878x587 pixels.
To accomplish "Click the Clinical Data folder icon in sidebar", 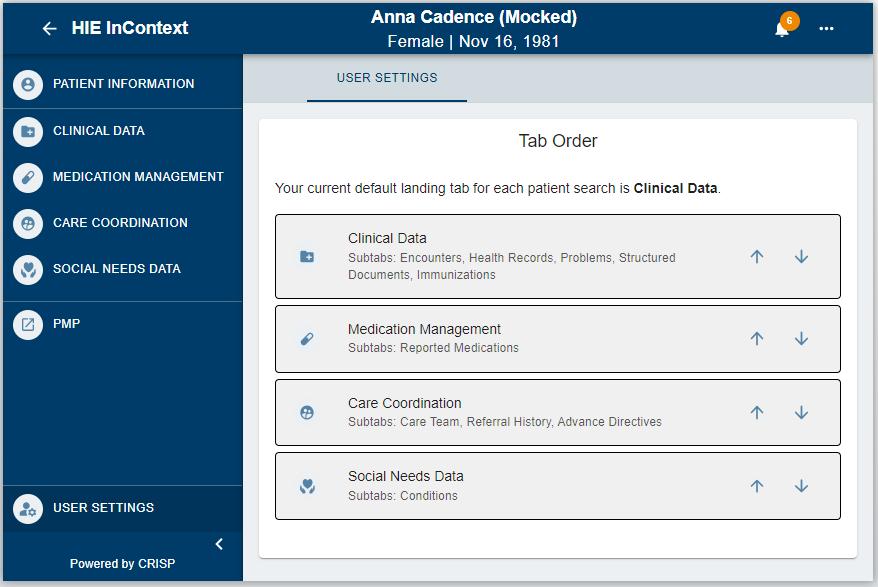I will [x=28, y=131].
